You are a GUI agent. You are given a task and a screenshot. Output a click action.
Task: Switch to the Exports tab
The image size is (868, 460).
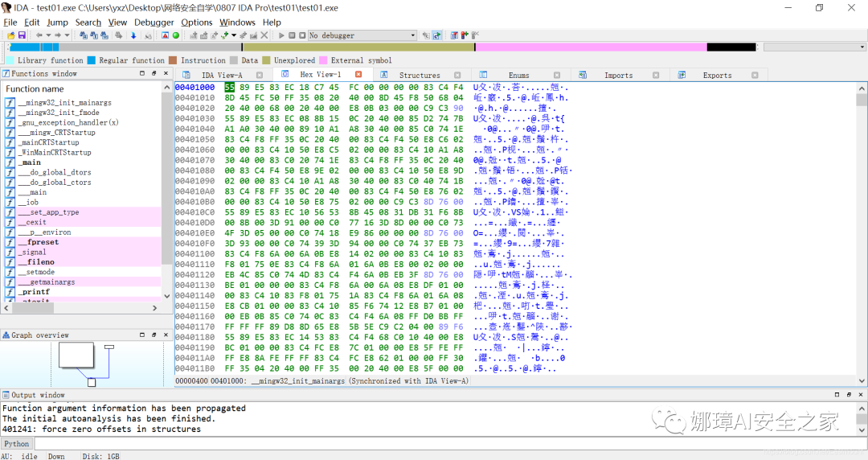click(718, 75)
